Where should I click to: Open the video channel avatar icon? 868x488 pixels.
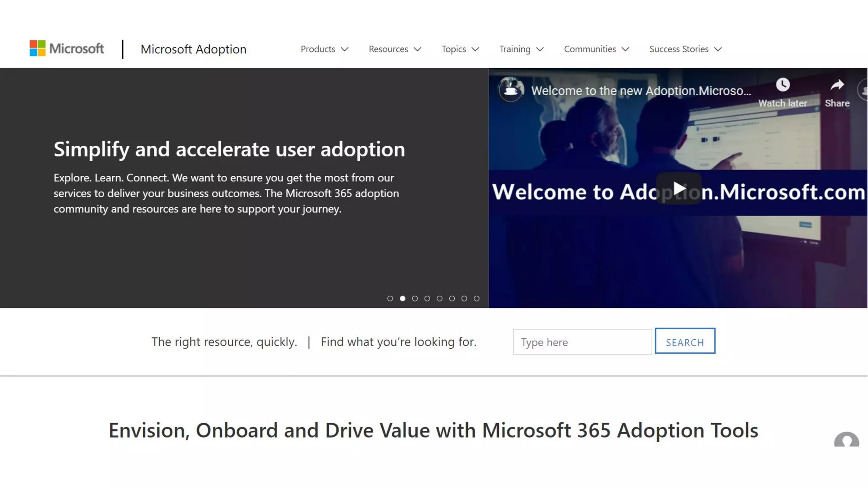click(x=511, y=89)
